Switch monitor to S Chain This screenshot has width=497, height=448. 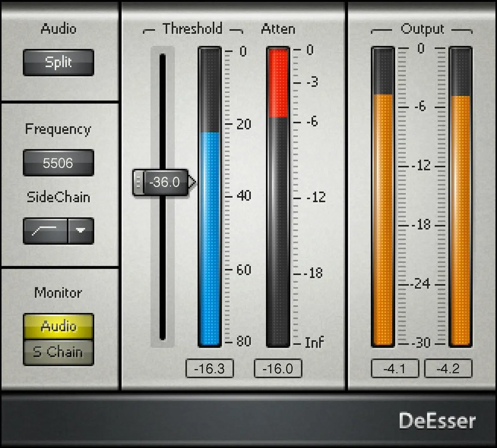58,352
